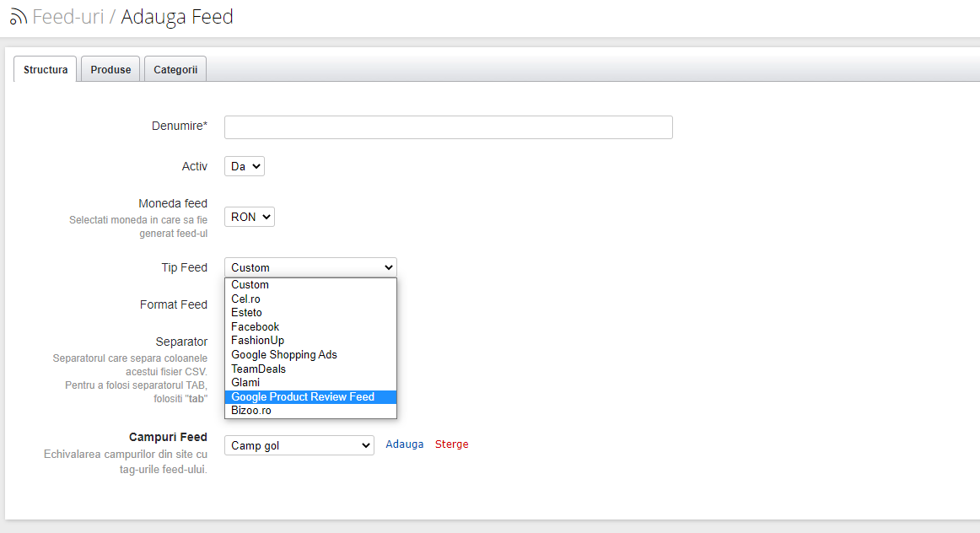Screen dimensions: 980x533
Task: Choose Esteto feed type option
Action: click(x=310, y=312)
